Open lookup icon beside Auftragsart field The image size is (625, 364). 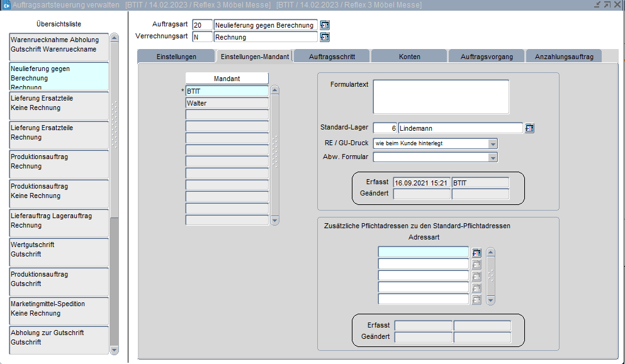tap(325, 25)
